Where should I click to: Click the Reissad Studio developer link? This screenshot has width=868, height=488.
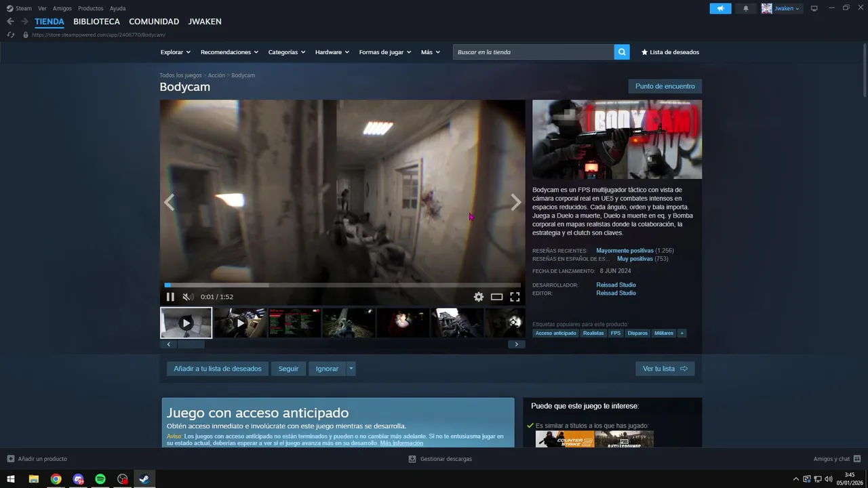616,285
